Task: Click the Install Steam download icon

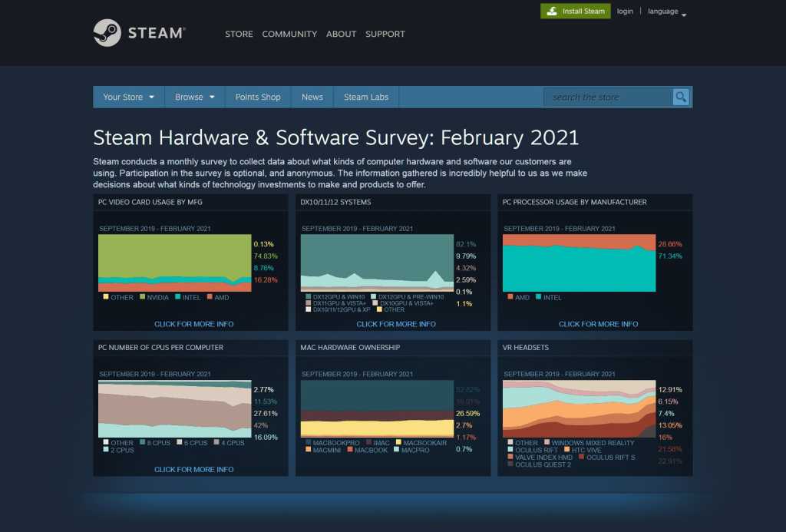Action: (x=552, y=10)
